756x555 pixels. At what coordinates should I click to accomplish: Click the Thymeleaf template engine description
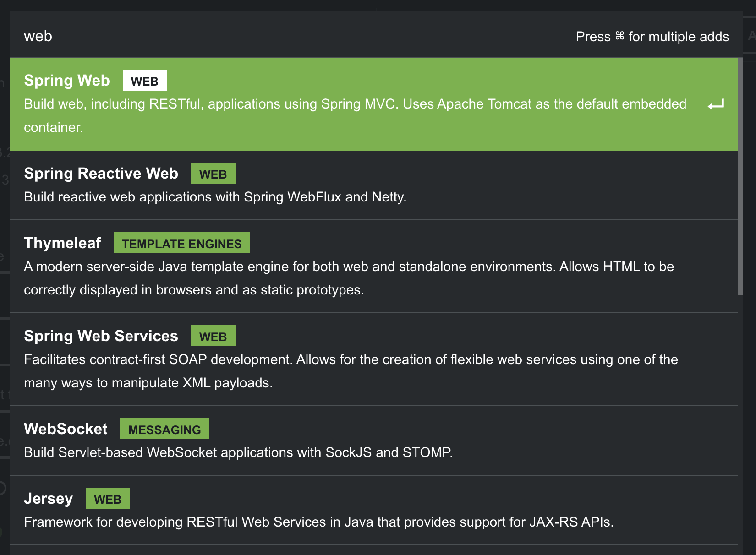[349, 278]
